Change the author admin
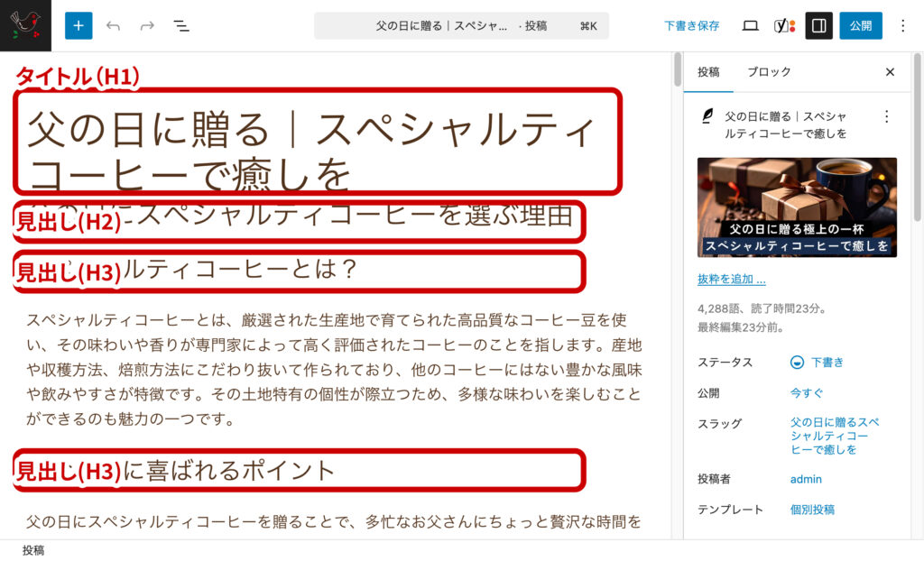The image size is (924, 561). point(806,479)
